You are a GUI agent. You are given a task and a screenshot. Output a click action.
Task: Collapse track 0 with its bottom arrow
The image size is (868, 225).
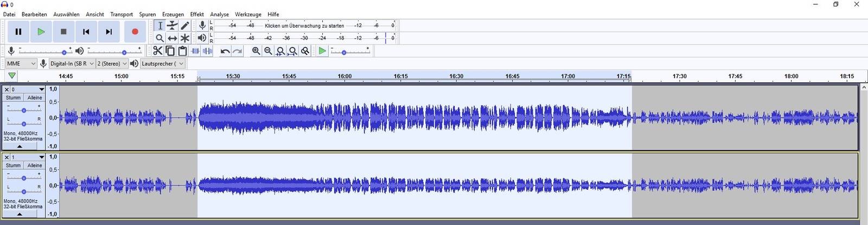pyautogui.click(x=20, y=146)
